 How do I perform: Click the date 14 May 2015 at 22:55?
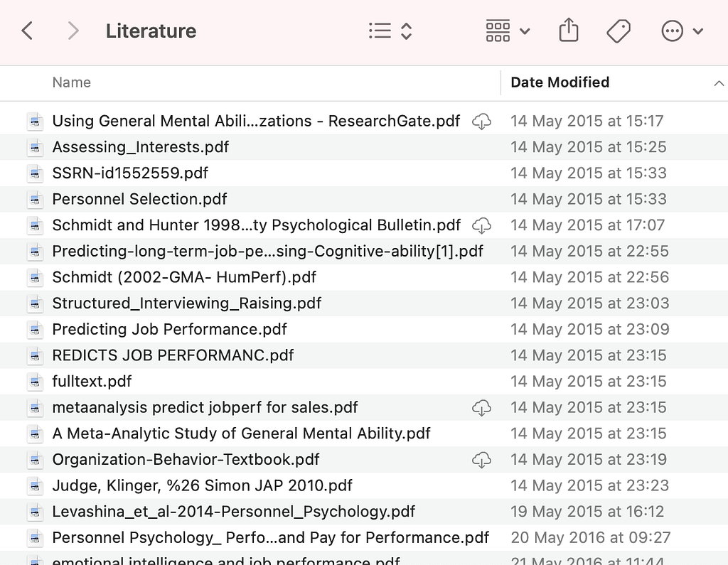(589, 251)
